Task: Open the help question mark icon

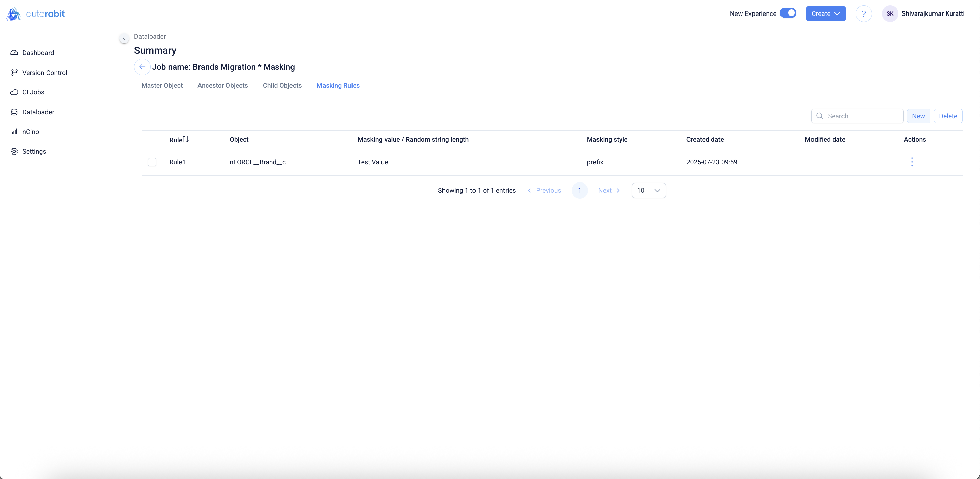Action: [x=864, y=14]
